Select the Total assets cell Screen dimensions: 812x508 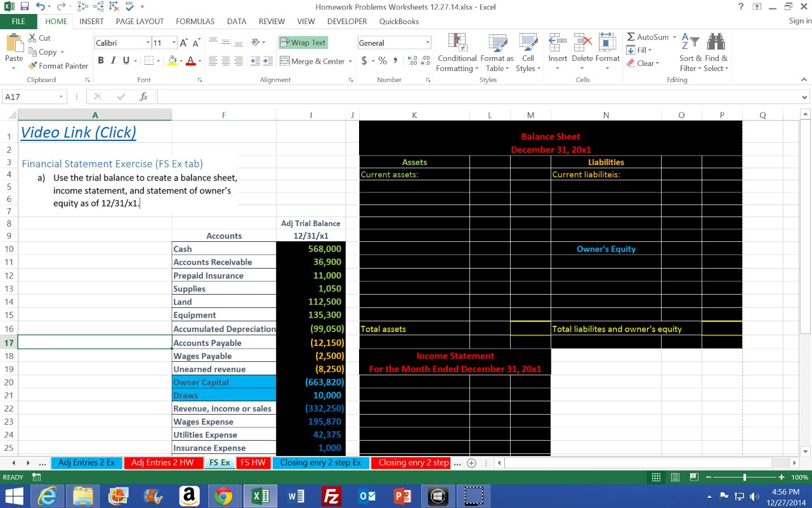point(414,328)
